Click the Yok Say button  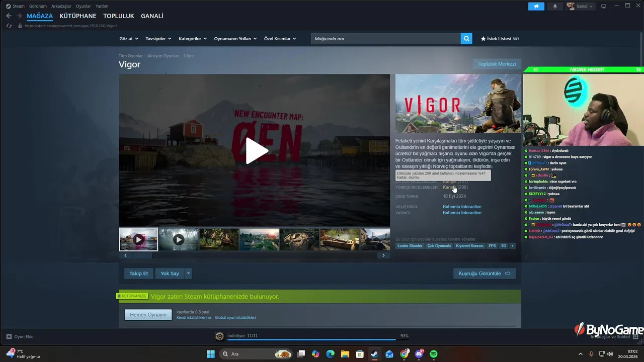170,274
